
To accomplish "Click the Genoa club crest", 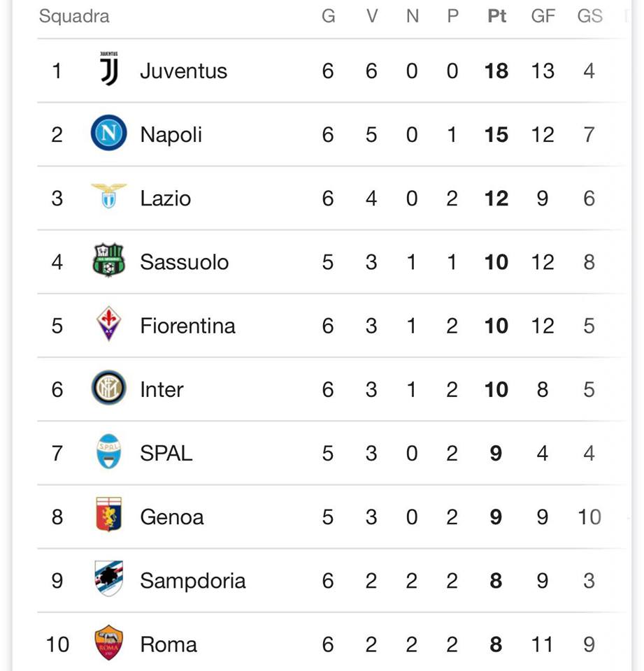I will [x=108, y=517].
